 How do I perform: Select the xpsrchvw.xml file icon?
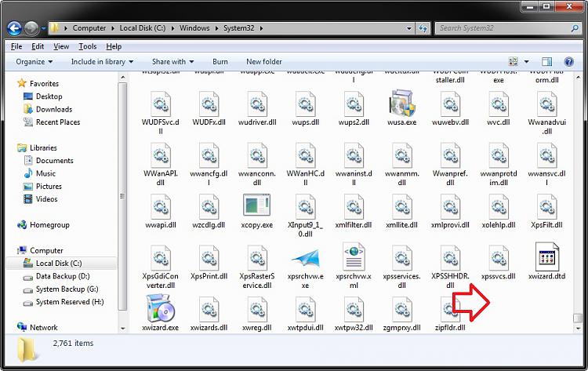(x=354, y=256)
